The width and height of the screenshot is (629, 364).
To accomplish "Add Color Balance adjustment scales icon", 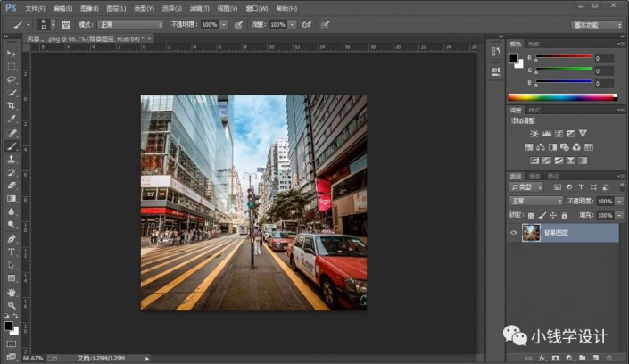I will pyautogui.click(x=541, y=147).
